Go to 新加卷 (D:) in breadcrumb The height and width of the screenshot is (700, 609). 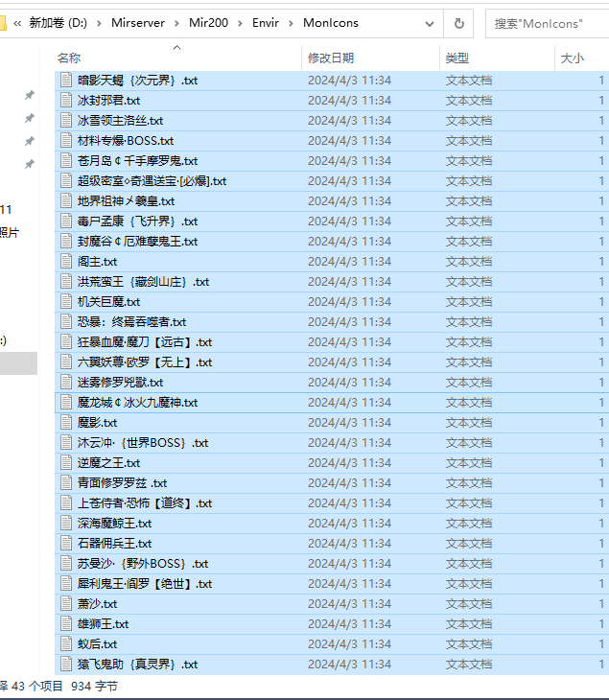point(59,23)
